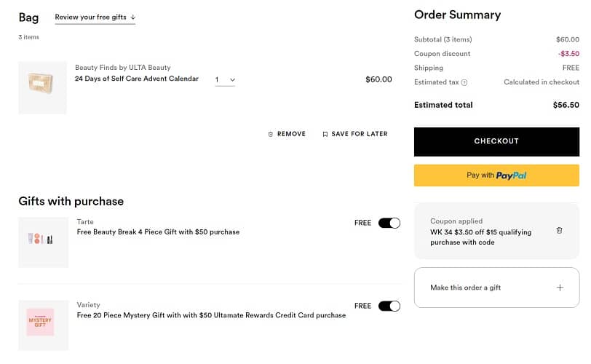591x364 pixels.
Task: Click the advent calendar product thumbnail
Action: click(x=42, y=87)
